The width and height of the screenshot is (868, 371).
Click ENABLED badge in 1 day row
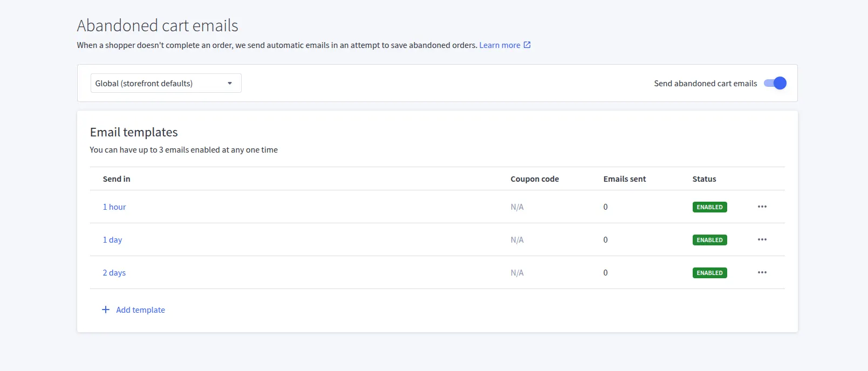tap(709, 240)
